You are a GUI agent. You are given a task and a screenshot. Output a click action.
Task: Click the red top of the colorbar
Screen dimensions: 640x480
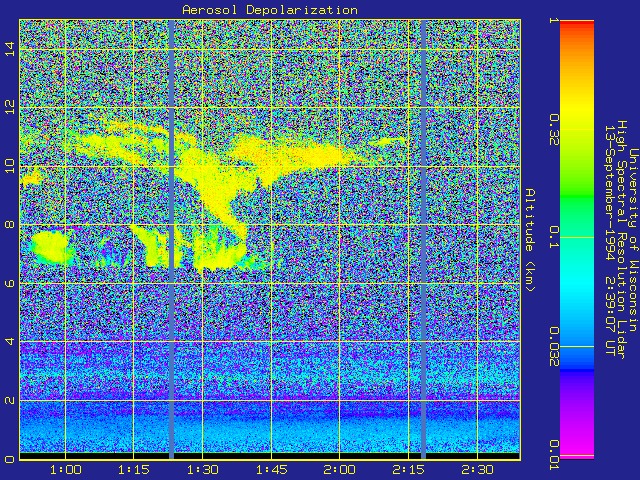577,24
